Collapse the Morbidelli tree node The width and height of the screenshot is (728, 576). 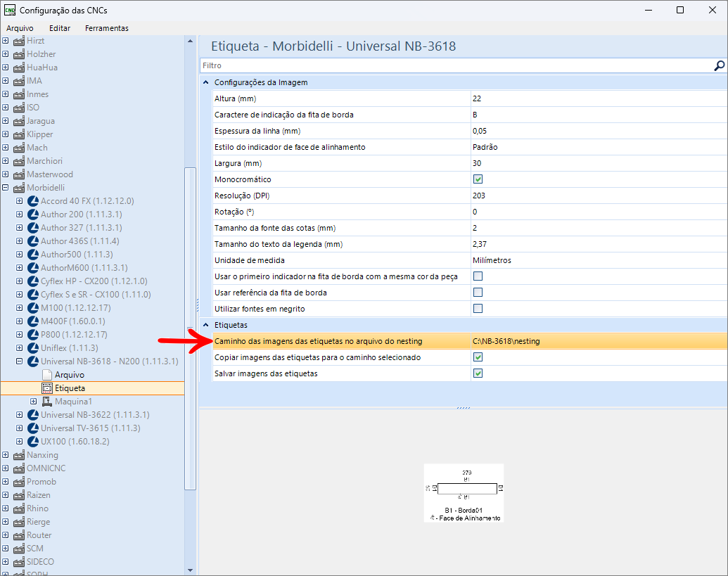click(x=6, y=188)
